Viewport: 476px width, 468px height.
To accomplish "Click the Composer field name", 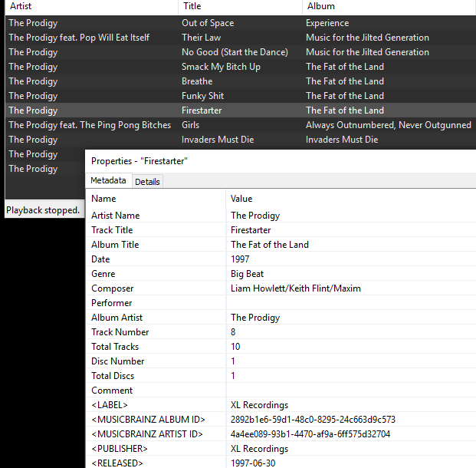I will coord(113,288).
